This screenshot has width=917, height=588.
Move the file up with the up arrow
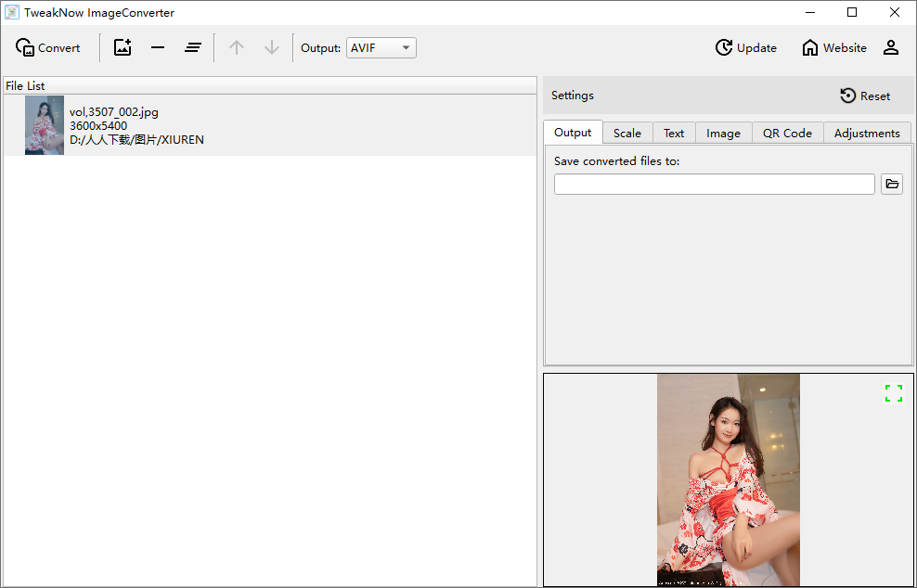coord(237,48)
